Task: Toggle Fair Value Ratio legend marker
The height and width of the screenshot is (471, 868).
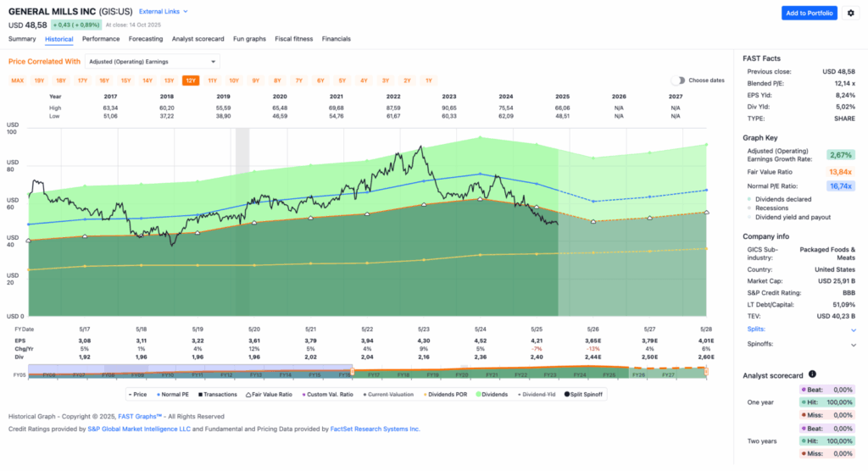Action: click(x=249, y=394)
